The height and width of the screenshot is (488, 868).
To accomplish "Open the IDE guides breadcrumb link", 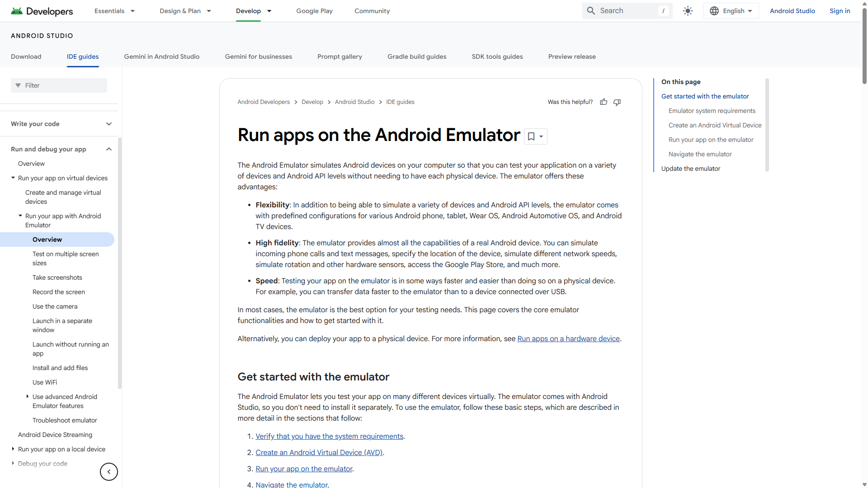I will pos(400,102).
